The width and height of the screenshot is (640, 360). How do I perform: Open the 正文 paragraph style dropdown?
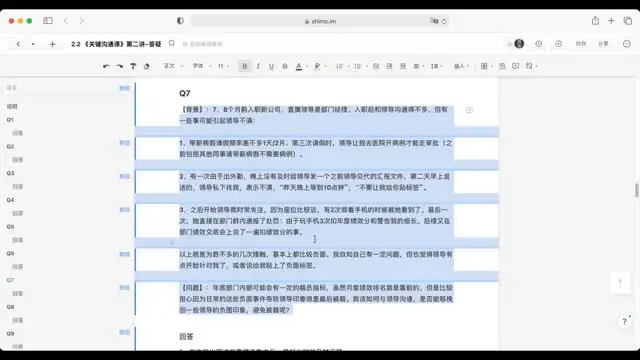pos(173,66)
